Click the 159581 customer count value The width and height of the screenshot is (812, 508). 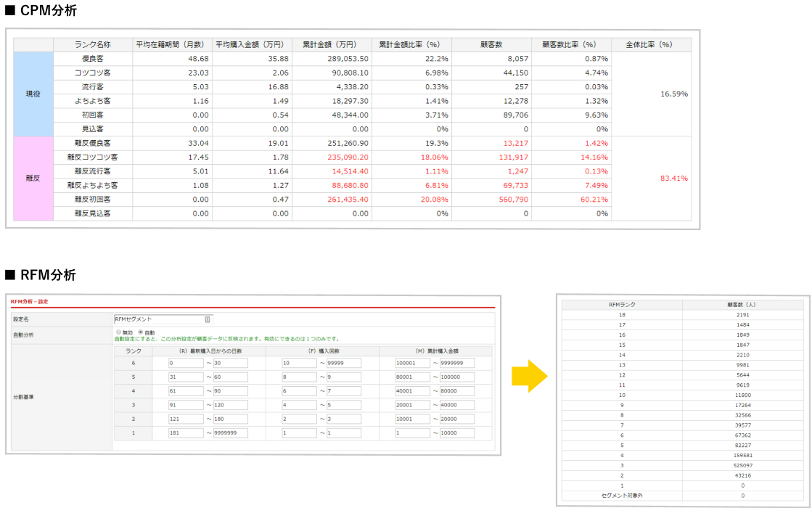[x=742, y=456]
